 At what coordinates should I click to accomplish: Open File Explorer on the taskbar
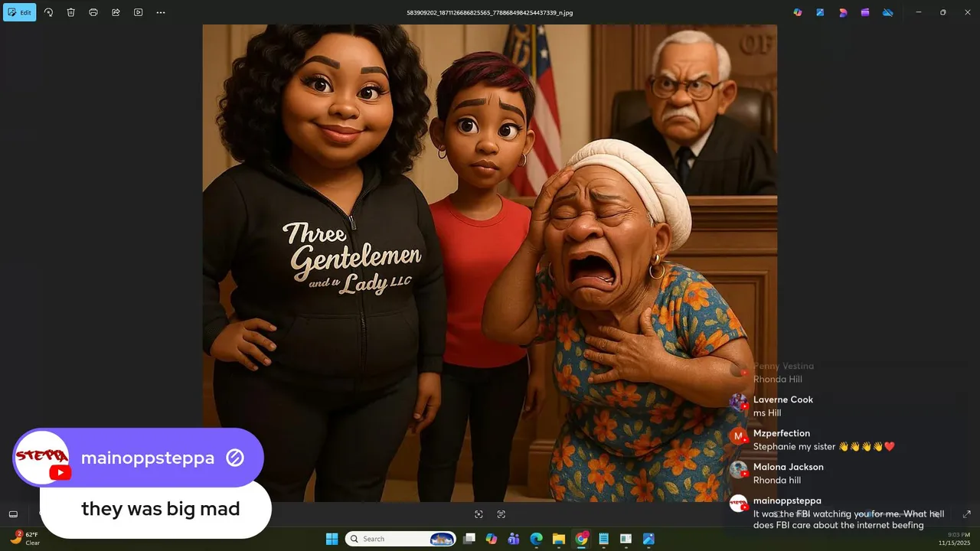[559, 539]
